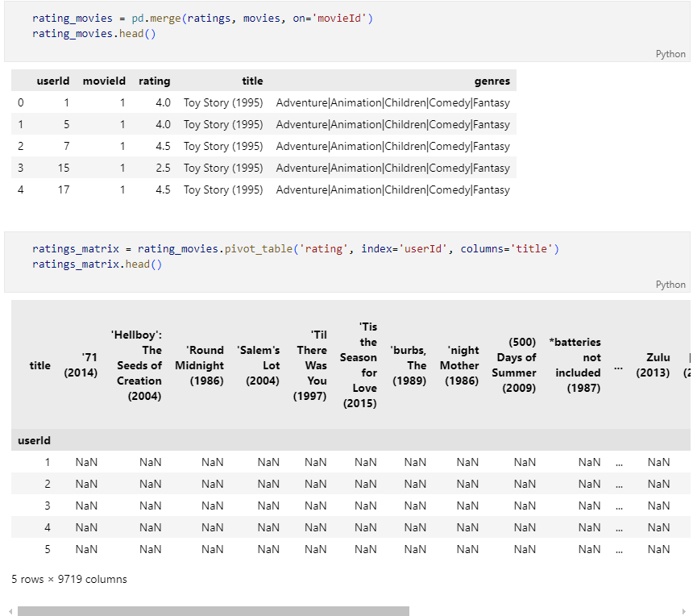The image size is (693, 616).
Task: Click the 'rating' column header in first table
Action: pos(154,81)
